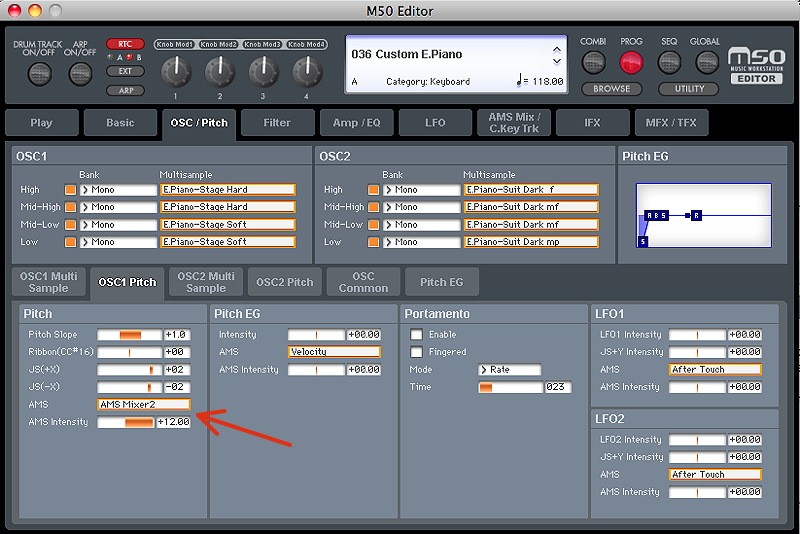800x534 pixels.
Task: Enable Portamento checkbox
Action: (x=416, y=335)
